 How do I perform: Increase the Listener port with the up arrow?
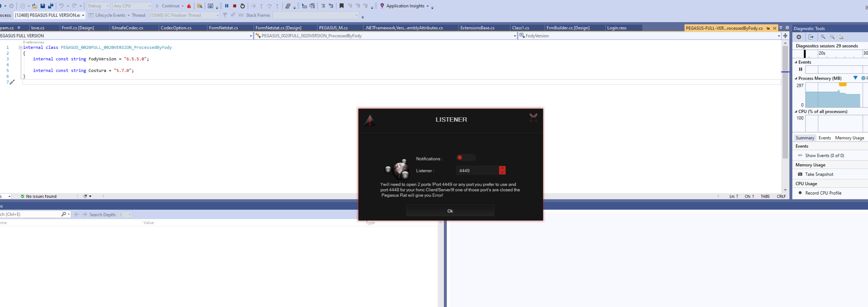(502, 168)
